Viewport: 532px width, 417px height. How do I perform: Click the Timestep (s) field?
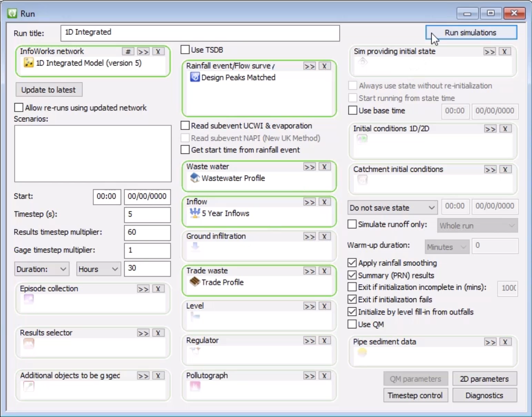(147, 214)
